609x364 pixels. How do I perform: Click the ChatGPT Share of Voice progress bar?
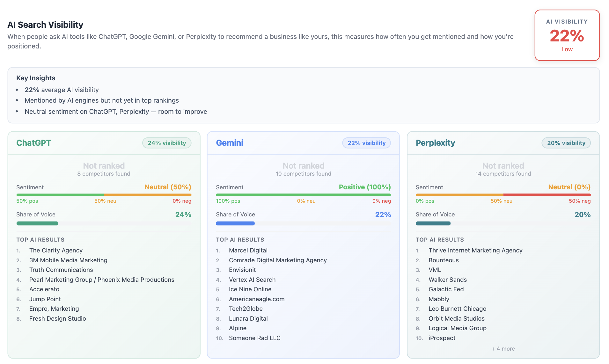coord(104,223)
